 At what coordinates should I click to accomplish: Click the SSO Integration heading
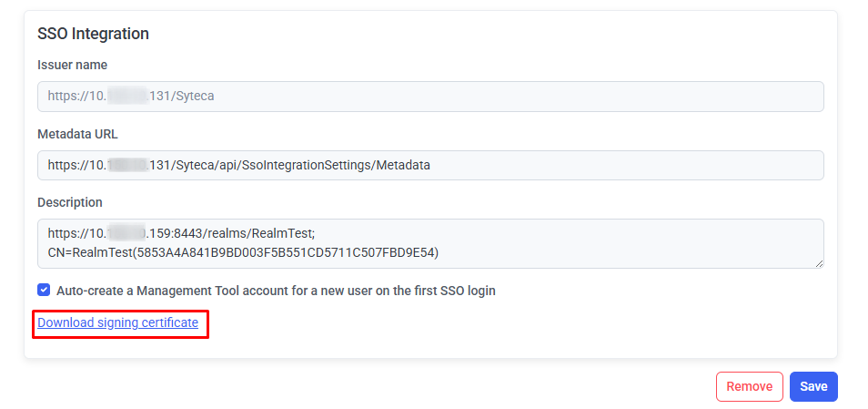[x=93, y=34]
